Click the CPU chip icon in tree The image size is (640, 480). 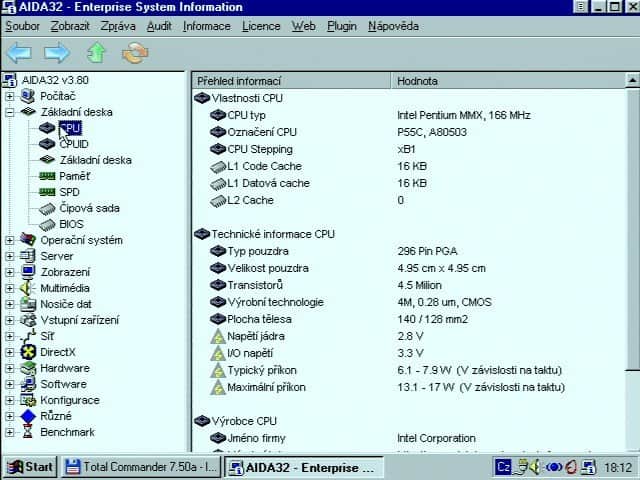(x=47, y=128)
